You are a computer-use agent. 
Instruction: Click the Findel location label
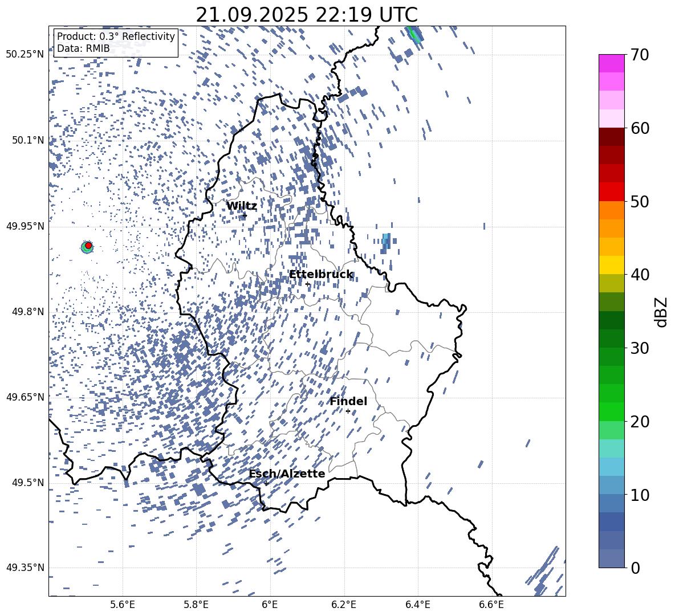coord(348,401)
